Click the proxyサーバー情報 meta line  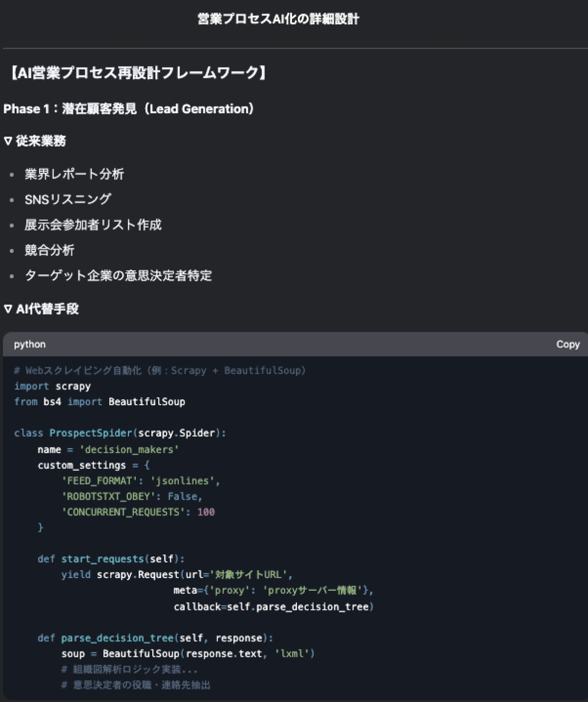pos(273,590)
